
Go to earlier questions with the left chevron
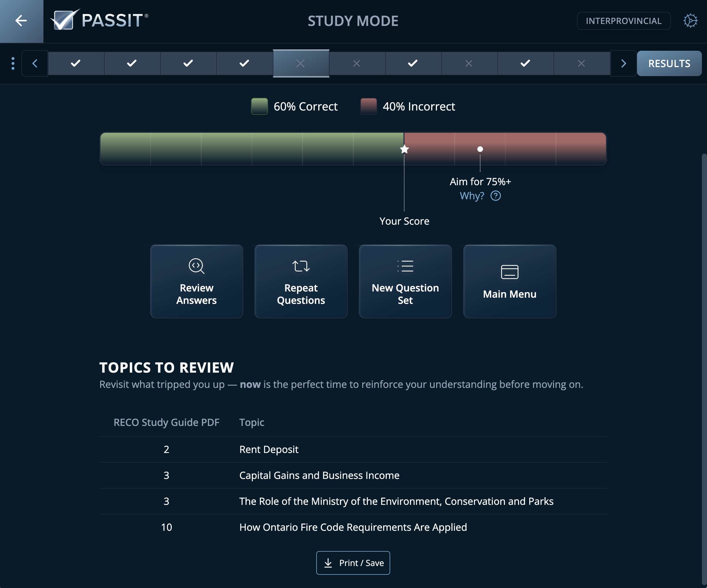click(x=35, y=63)
